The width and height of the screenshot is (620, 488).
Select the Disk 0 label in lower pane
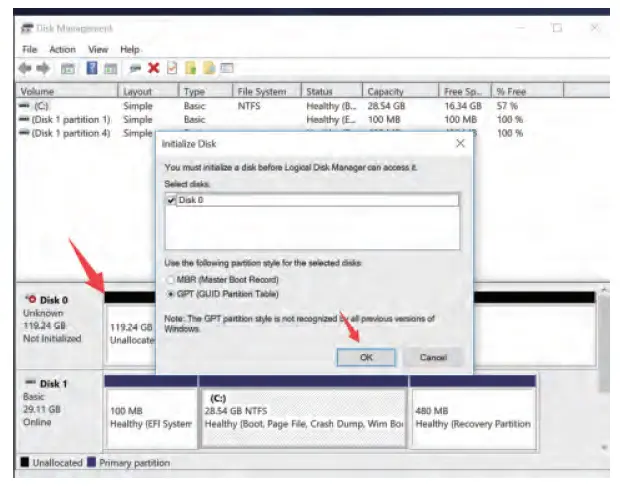(54, 300)
